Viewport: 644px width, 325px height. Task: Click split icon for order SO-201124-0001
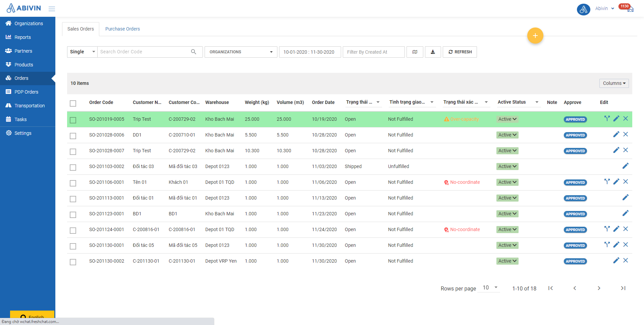coord(607,229)
